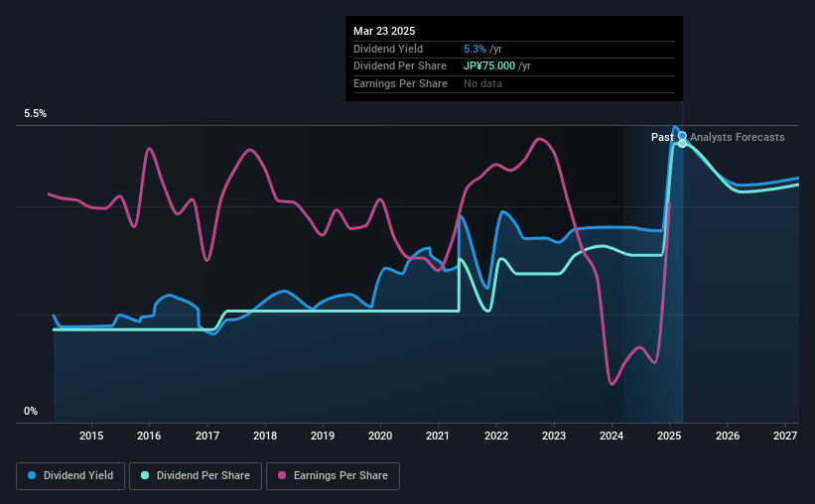The width and height of the screenshot is (815, 504).
Task: Click the 2018 x-axis label
Action: click(x=265, y=436)
